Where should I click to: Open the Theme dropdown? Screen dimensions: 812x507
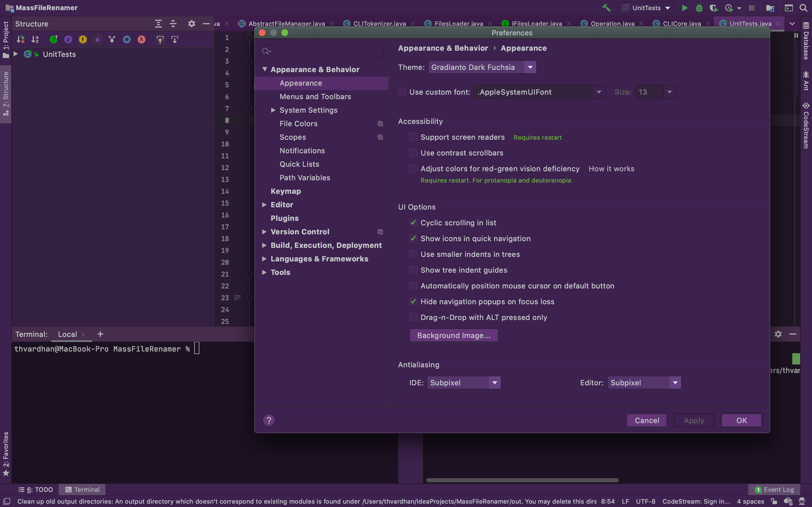[x=482, y=67]
